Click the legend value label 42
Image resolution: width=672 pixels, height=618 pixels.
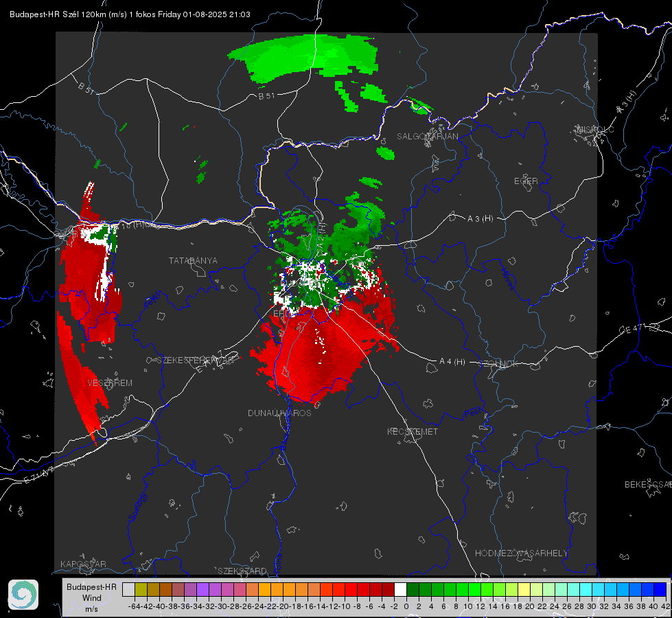pyautogui.click(x=665, y=606)
